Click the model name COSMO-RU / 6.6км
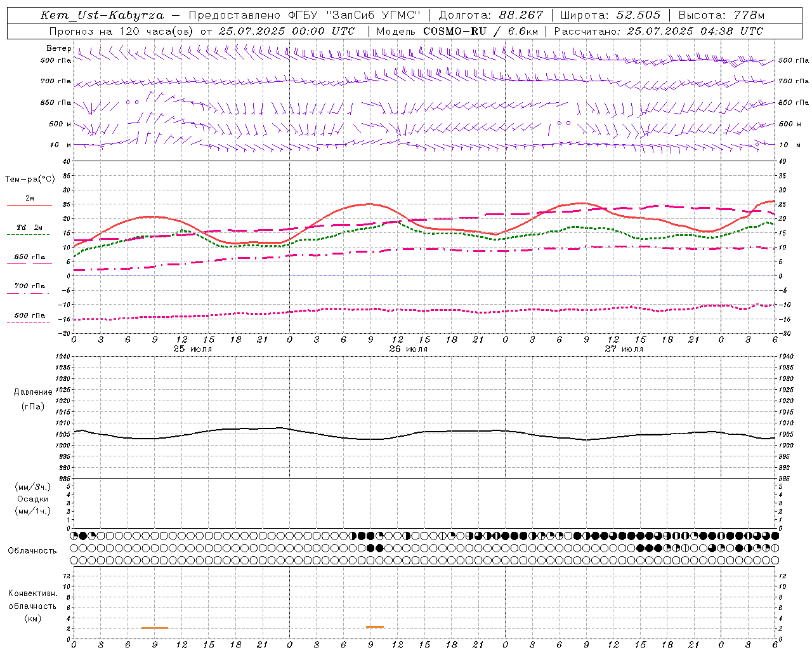812x650 pixels. pyautogui.click(x=480, y=31)
